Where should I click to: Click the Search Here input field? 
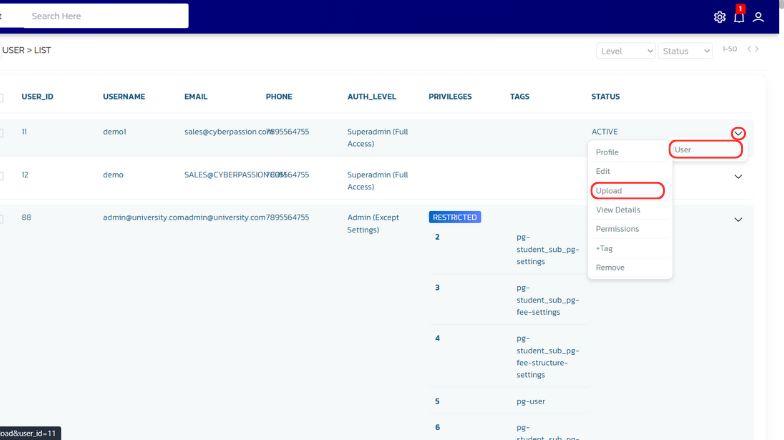click(x=105, y=16)
